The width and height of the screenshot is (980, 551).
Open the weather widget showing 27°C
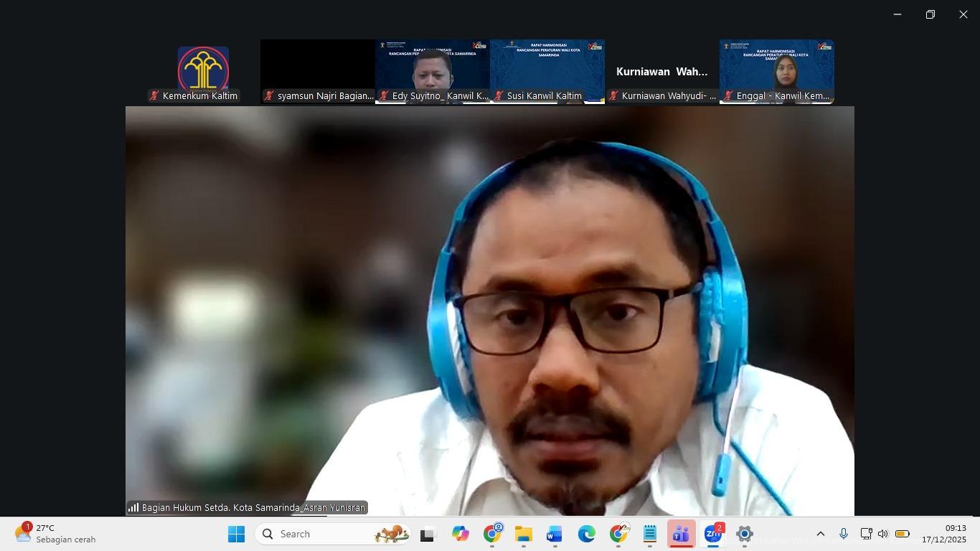click(x=56, y=534)
